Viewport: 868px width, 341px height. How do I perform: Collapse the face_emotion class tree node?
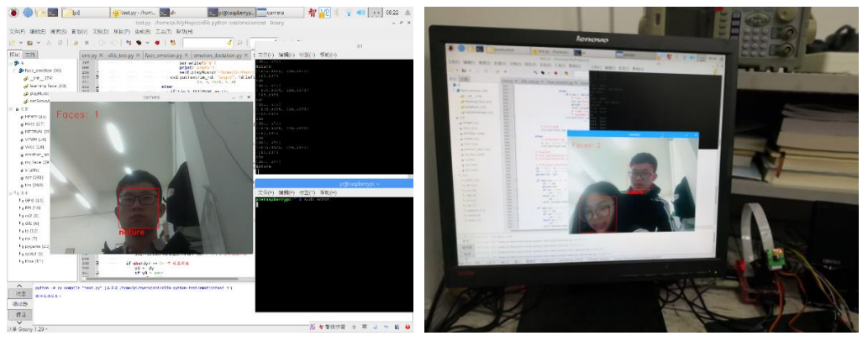click(16, 71)
